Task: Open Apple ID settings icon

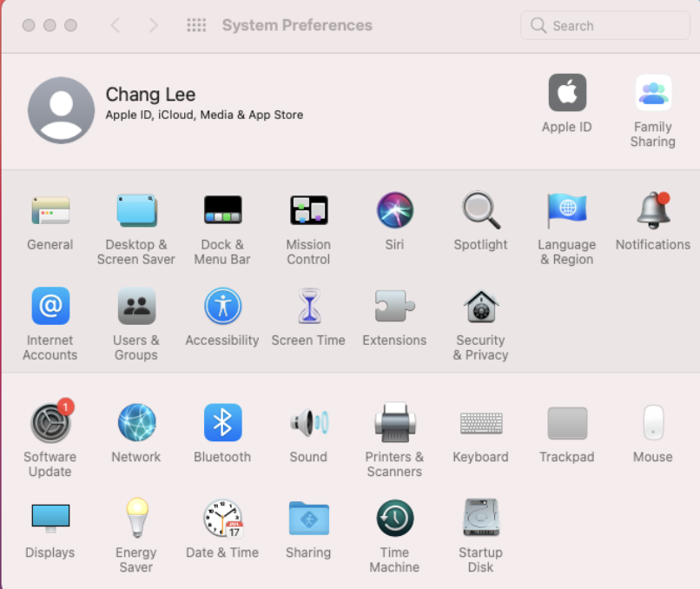Action: pos(567,92)
